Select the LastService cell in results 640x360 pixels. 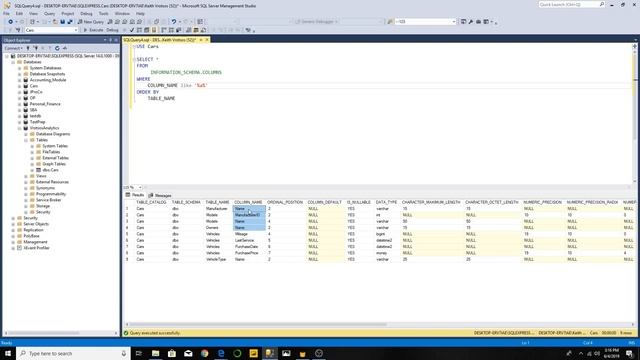click(249, 240)
